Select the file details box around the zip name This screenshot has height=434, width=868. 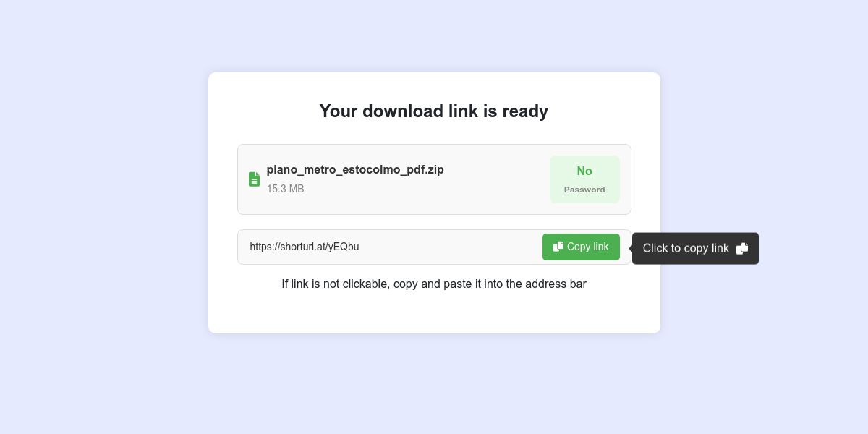(x=434, y=179)
